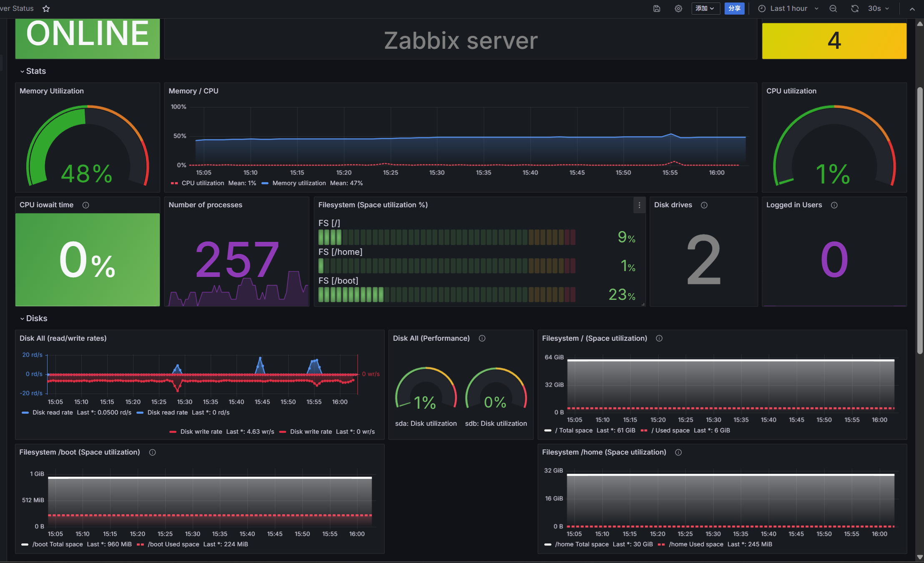Click the Zabbix server title panel
The image size is (924, 563).
pos(461,40)
